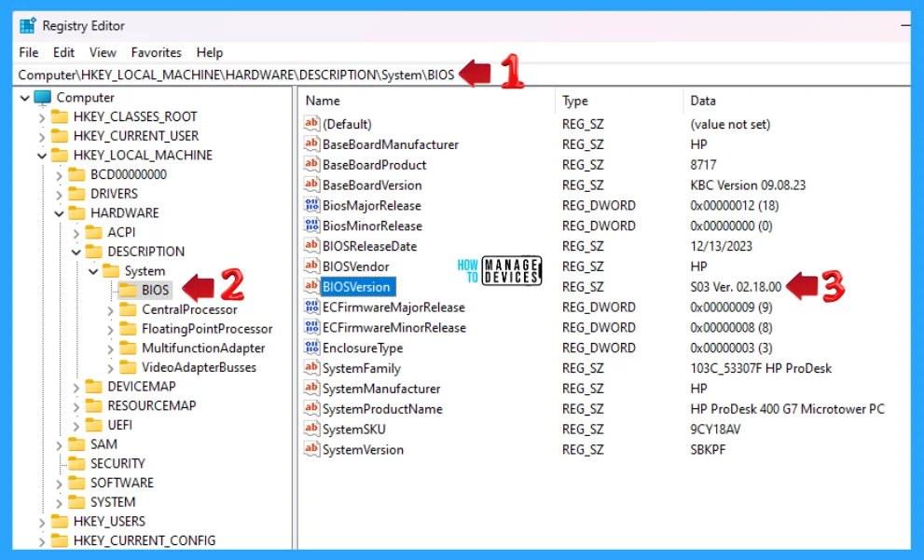Select the SYSTEM key under HKEY_LOCAL_MACHINE
This screenshot has height=560, width=924.
(113, 501)
